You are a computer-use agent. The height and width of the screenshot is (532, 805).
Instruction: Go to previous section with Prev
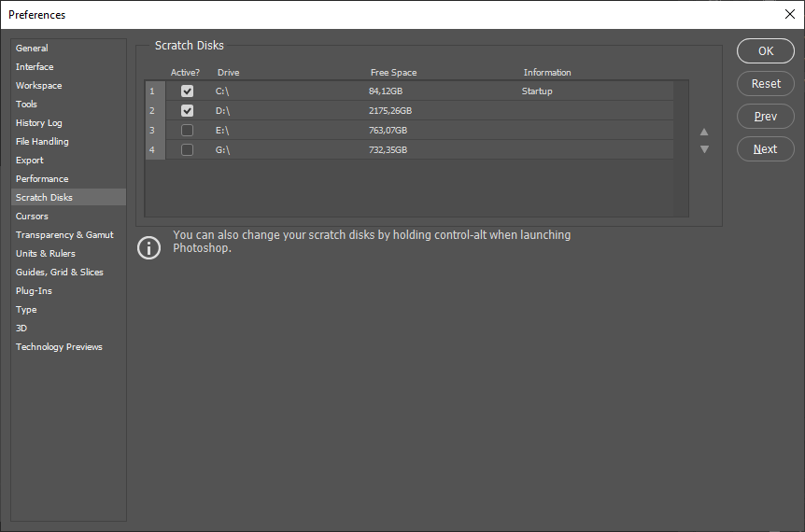[x=766, y=117]
